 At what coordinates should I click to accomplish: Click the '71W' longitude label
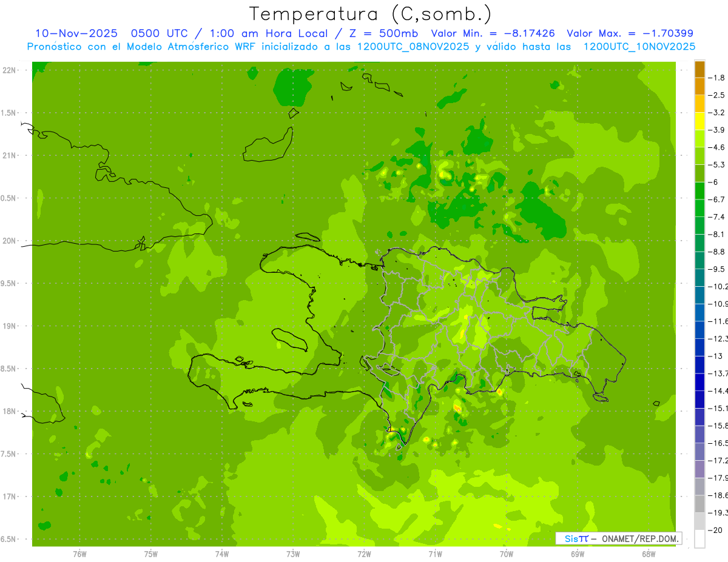(435, 554)
